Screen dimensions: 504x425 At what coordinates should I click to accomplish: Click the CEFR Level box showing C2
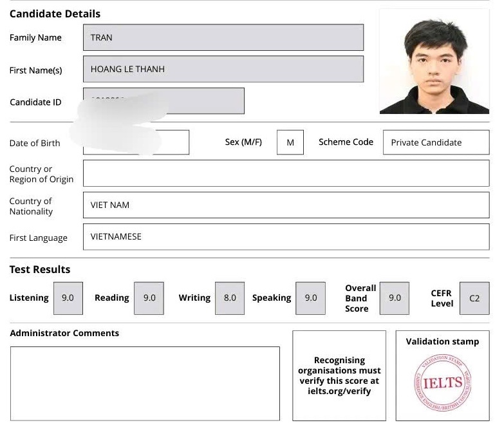(x=474, y=298)
